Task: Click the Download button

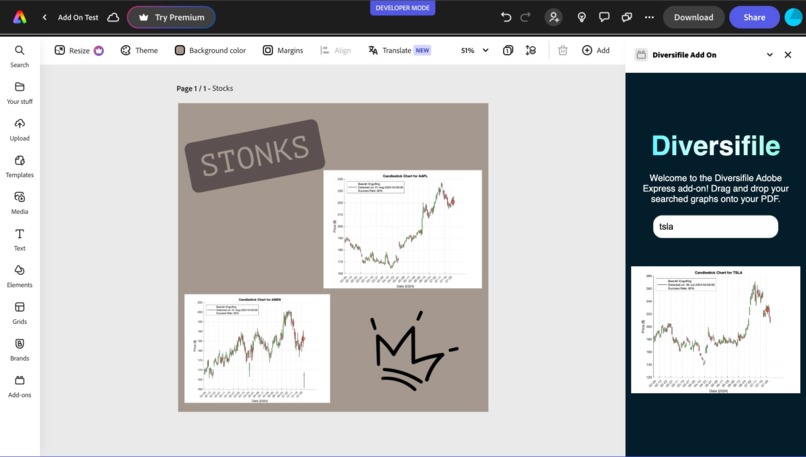Action: [x=693, y=17]
